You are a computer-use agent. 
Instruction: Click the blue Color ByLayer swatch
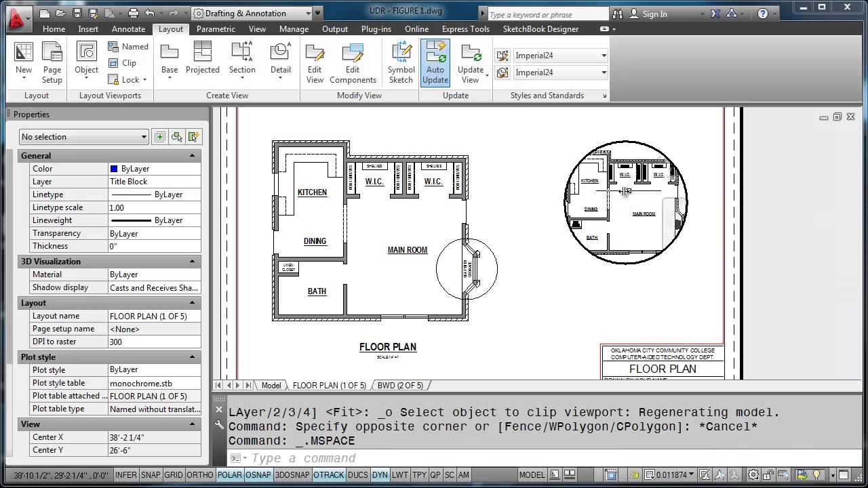pos(113,169)
